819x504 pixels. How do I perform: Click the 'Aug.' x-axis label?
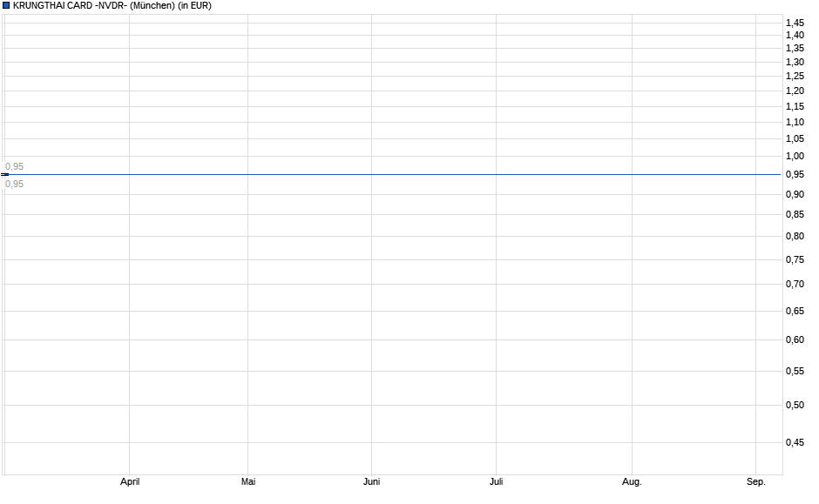point(632,481)
